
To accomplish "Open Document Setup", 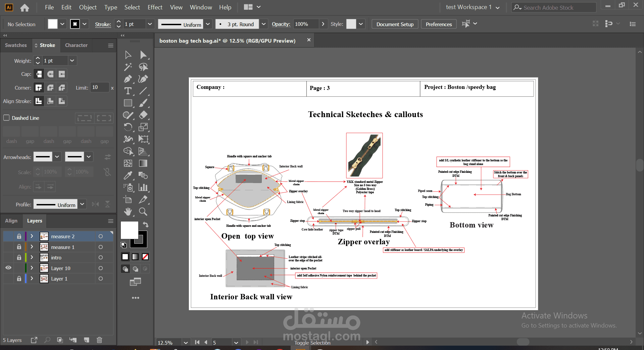I will click(x=395, y=24).
